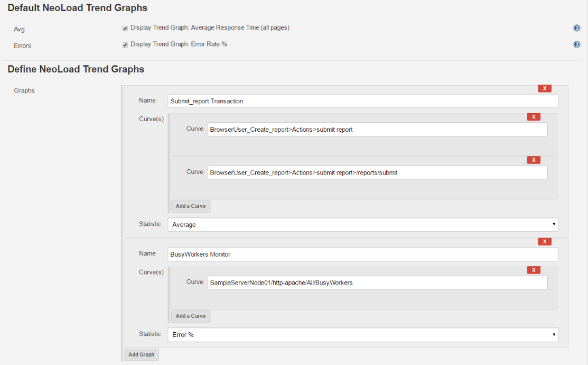The height and width of the screenshot is (365, 588).
Task: Click the /reports/submit curve path field
Action: 377,173
